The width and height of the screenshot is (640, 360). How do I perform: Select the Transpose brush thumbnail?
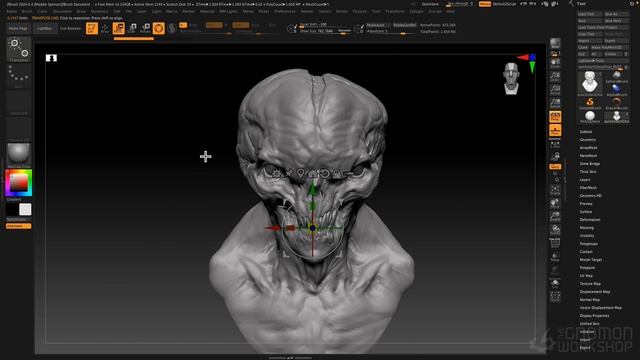pos(18,49)
